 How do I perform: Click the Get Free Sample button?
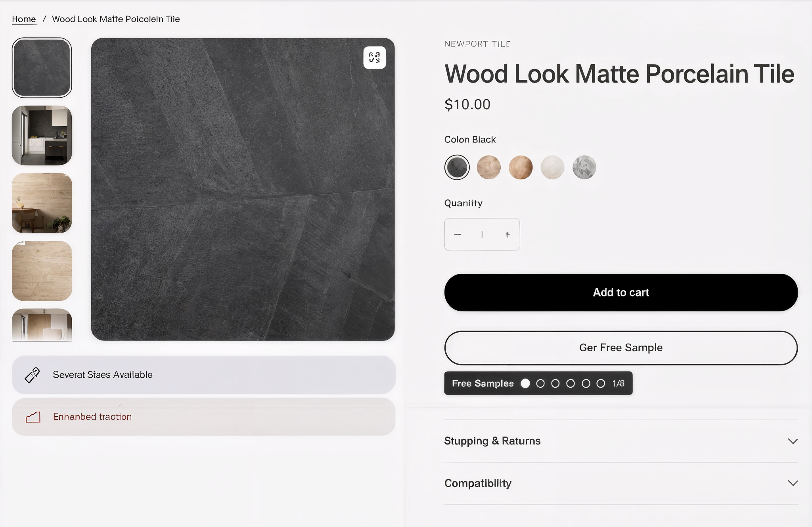coord(621,348)
